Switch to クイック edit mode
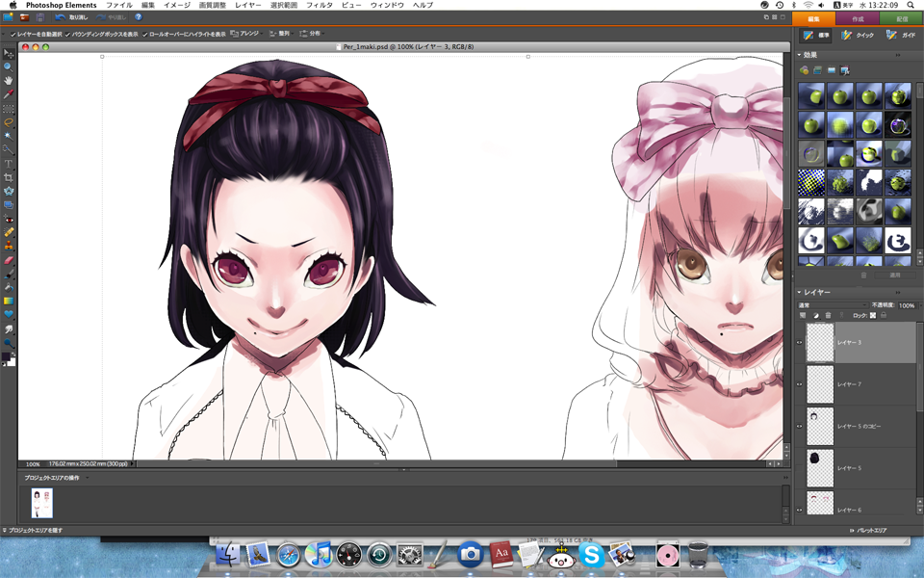924x578 pixels. click(x=858, y=36)
